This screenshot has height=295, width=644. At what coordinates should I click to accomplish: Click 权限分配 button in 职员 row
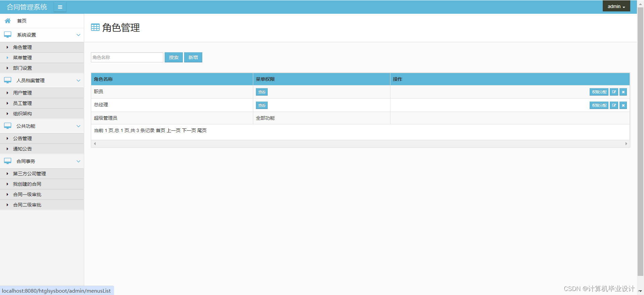(599, 92)
